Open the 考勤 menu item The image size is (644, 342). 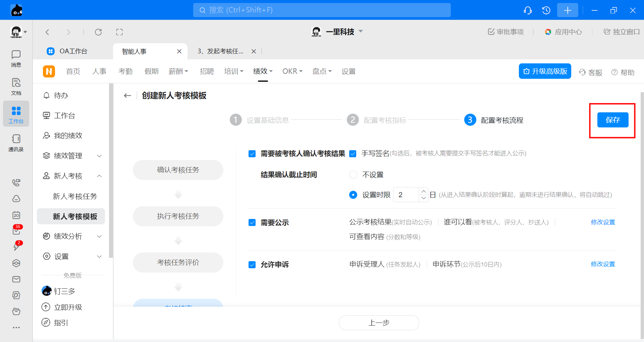click(125, 71)
